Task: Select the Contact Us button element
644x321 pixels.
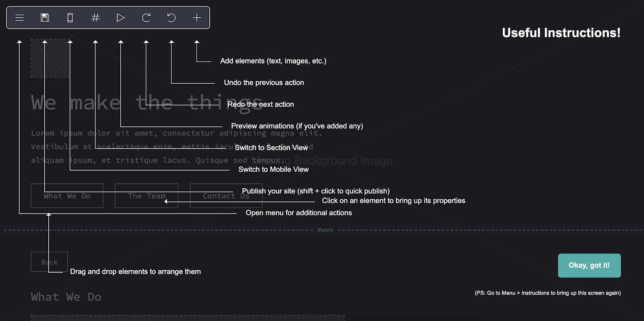Action: [x=226, y=196]
